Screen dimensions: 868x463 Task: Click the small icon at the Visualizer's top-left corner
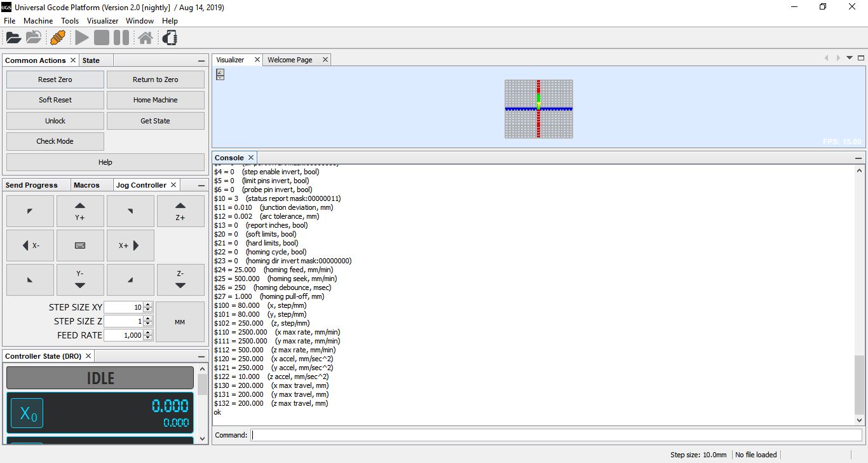point(220,74)
